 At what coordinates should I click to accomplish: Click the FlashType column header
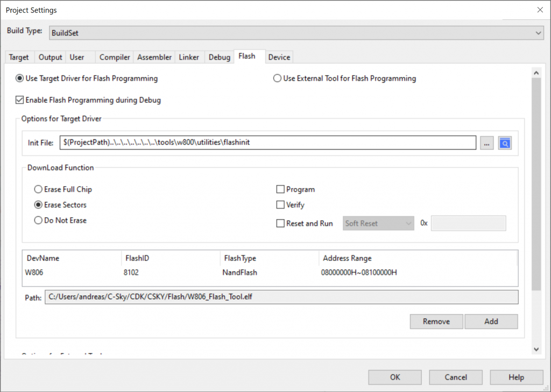point(270,258)
